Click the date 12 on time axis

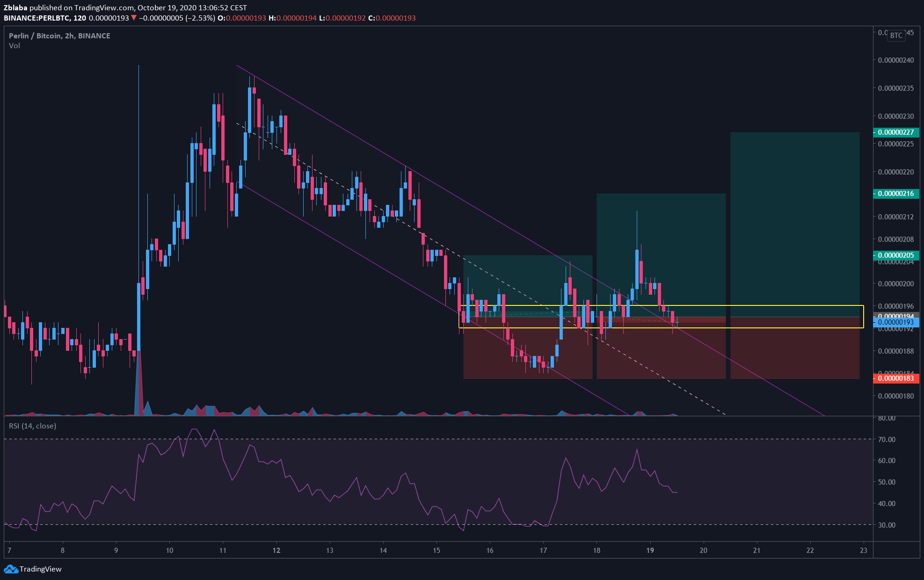[x=276, y=551]
